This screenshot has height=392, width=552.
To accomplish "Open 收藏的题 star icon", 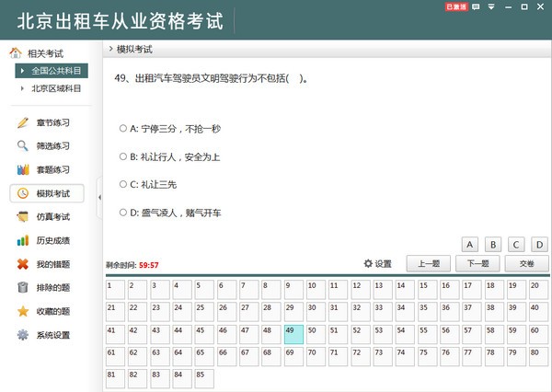I will click(x=23, y=311).
